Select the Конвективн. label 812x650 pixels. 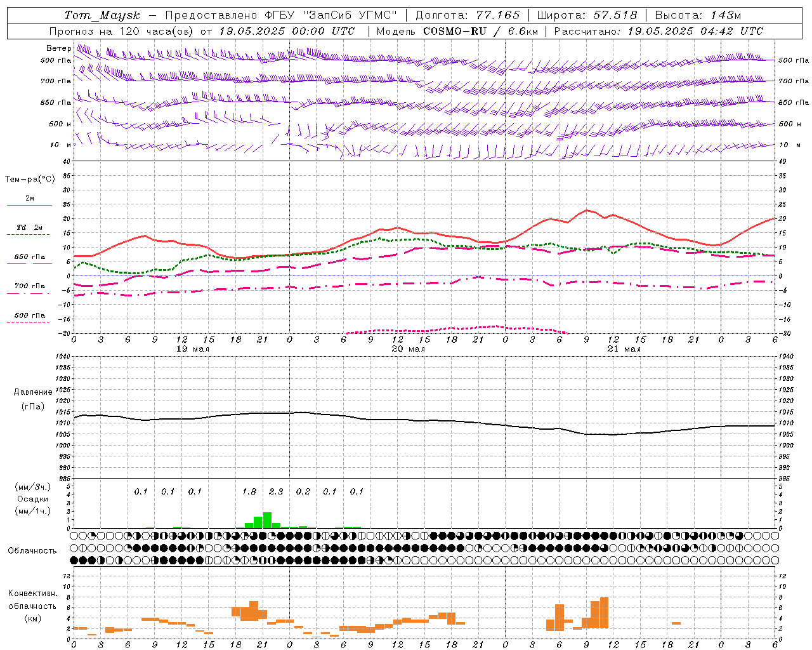(32, 594)
